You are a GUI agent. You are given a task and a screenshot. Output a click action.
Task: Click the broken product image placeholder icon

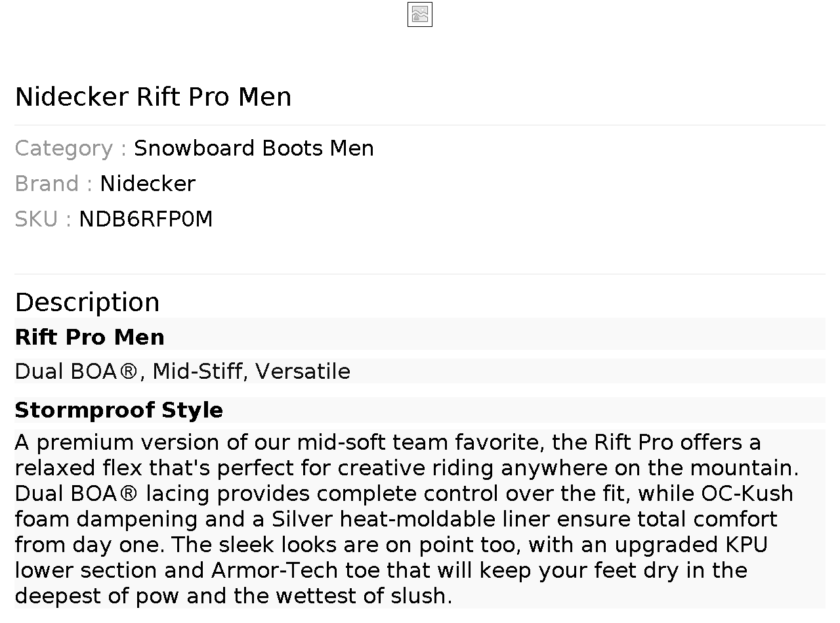[420, 14]
